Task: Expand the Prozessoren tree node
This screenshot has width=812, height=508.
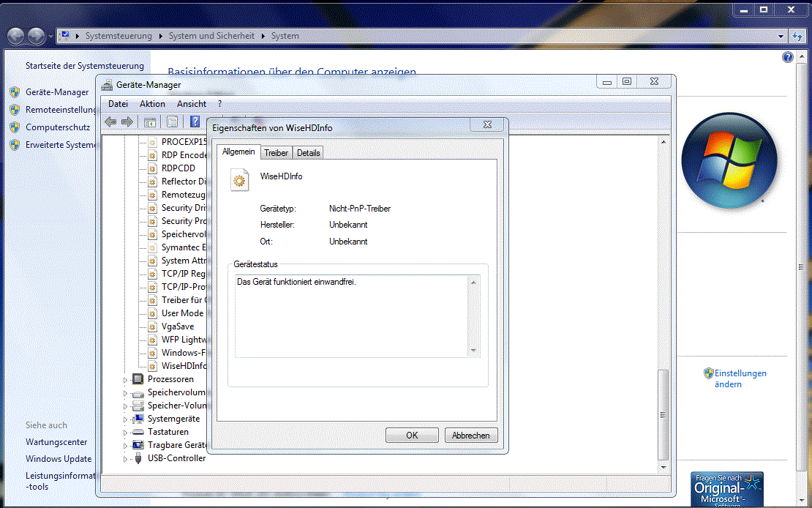Action: pyautogui.click(x=125, y=380)
